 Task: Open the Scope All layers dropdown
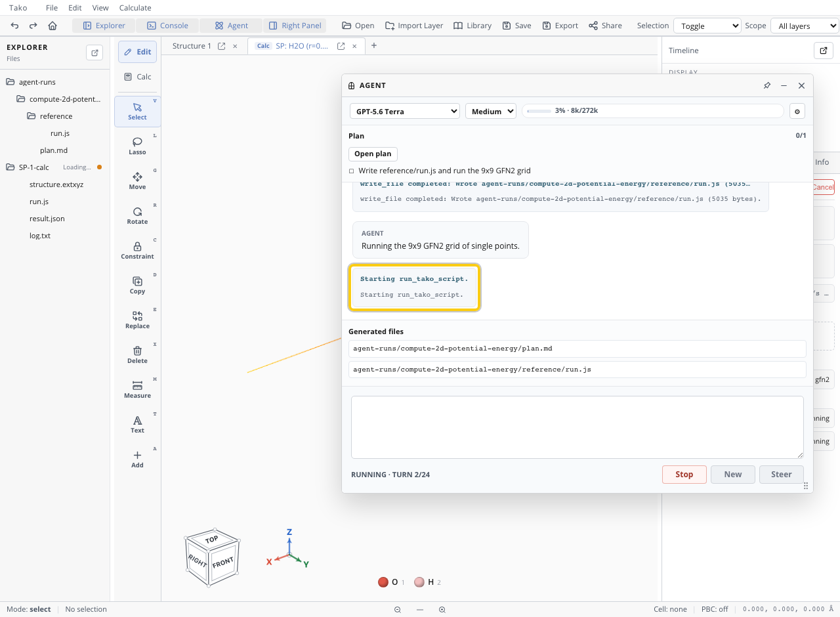tap(805, 26)
